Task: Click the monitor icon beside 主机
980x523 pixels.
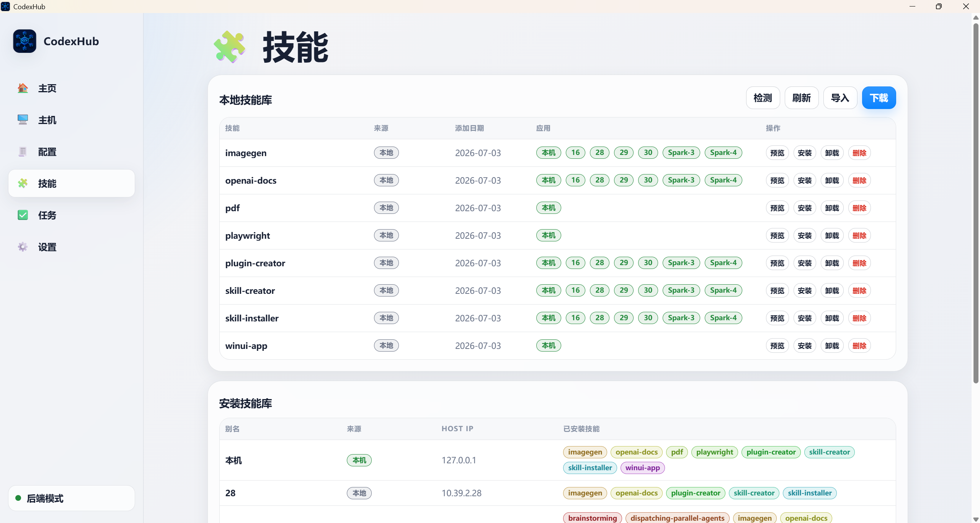Action: click(23, 120)
